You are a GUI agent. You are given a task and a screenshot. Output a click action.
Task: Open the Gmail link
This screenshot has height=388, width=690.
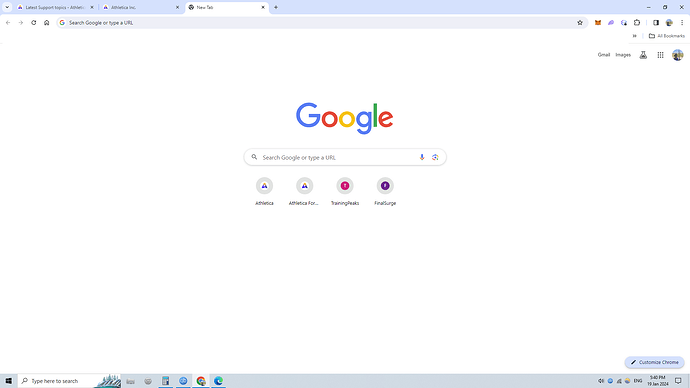click(604, 55)
